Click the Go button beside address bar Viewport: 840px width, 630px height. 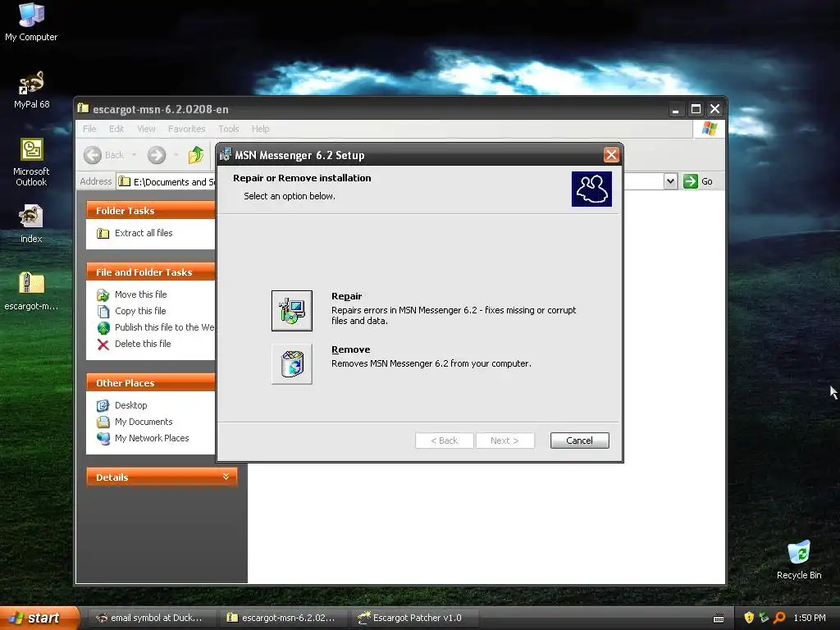tap(698, 181)
